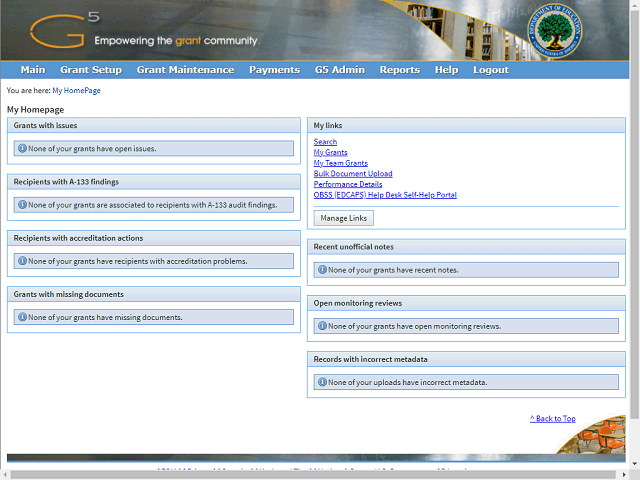The width and height of the screenshot is (640, 480).
Task: Click info icon beside recent notes message
Action: pos(322,270)
